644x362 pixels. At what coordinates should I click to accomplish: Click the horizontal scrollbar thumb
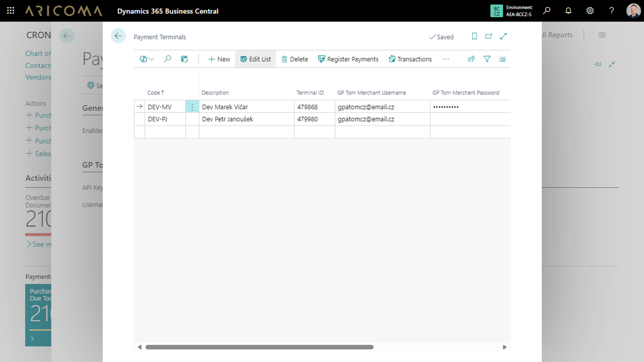pyautogui.click(x=260, y=347)
